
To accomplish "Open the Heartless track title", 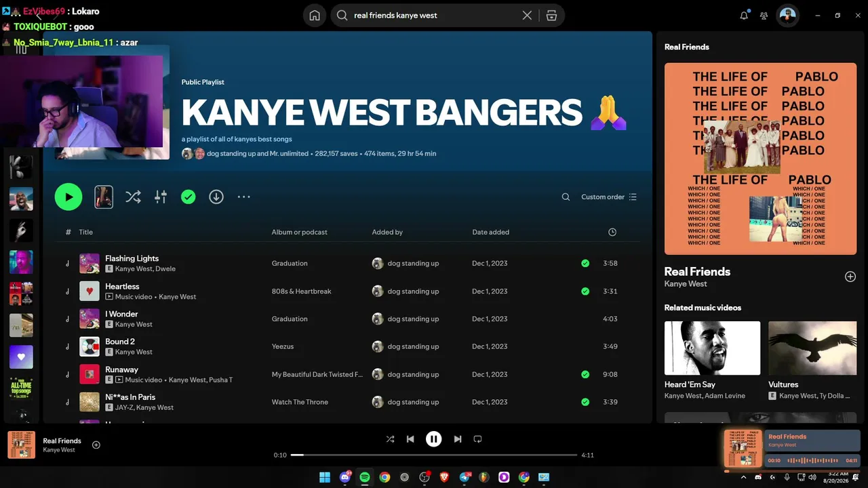I will point(122,287).
